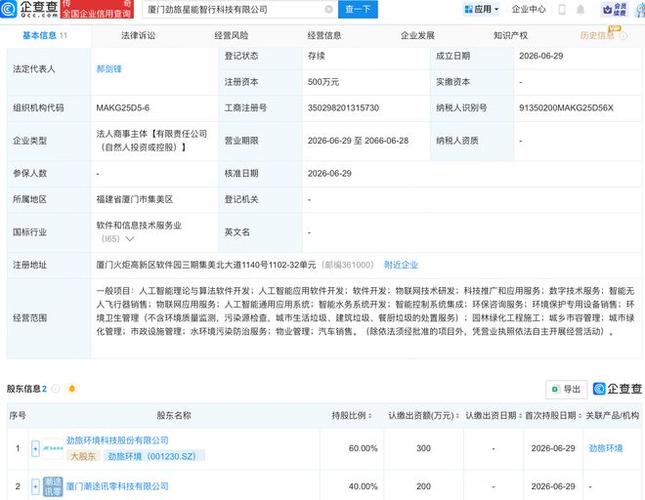
Task: Switch to 经营信息 tab
Action: tap(324, 36)
